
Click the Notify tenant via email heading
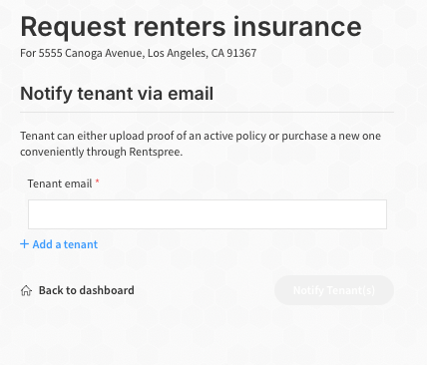click(117, 93)
